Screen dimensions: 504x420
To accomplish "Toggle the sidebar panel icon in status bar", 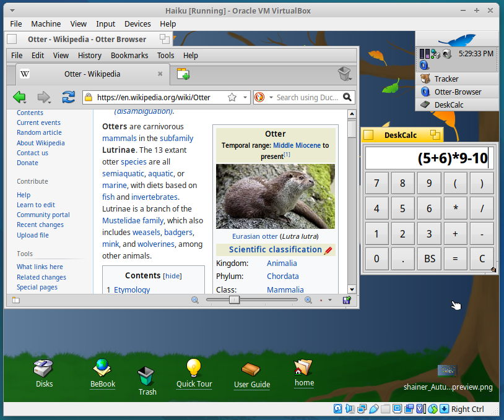I will tap(16, 300).
